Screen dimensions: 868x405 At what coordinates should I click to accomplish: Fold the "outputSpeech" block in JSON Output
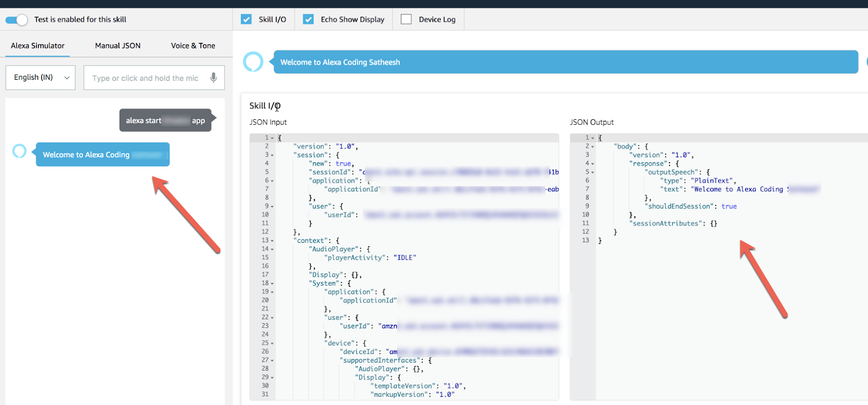point(593,172)
